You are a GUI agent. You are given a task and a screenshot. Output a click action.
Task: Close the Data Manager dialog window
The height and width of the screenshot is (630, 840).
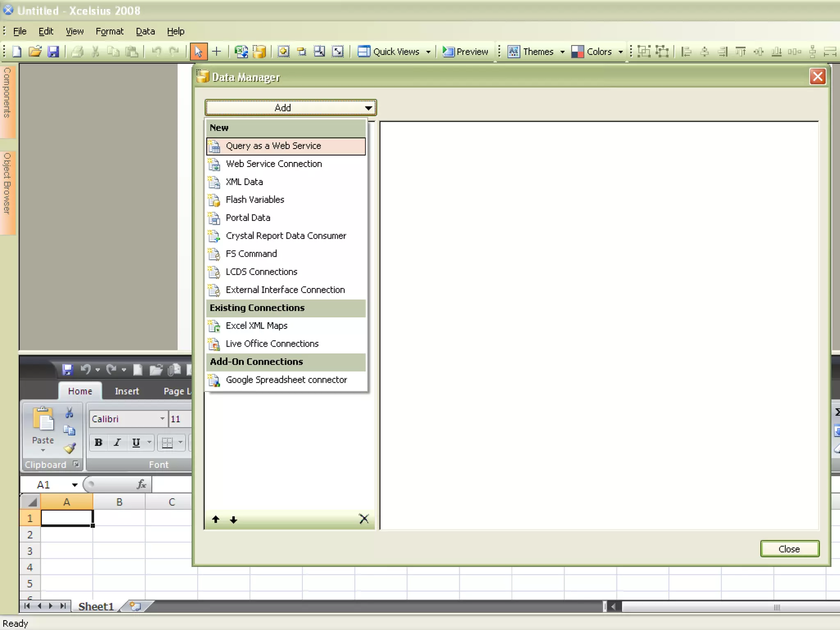tap(818, 76)
